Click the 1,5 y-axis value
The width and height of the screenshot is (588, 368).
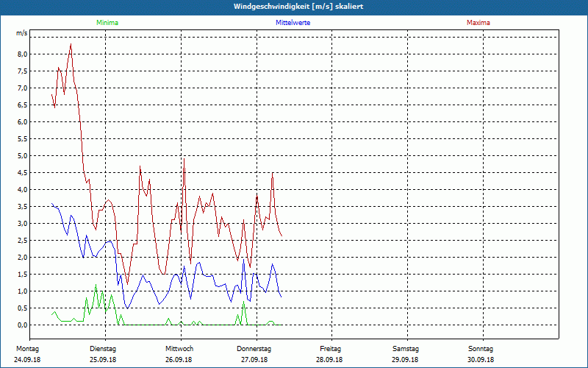pos(23,274)
